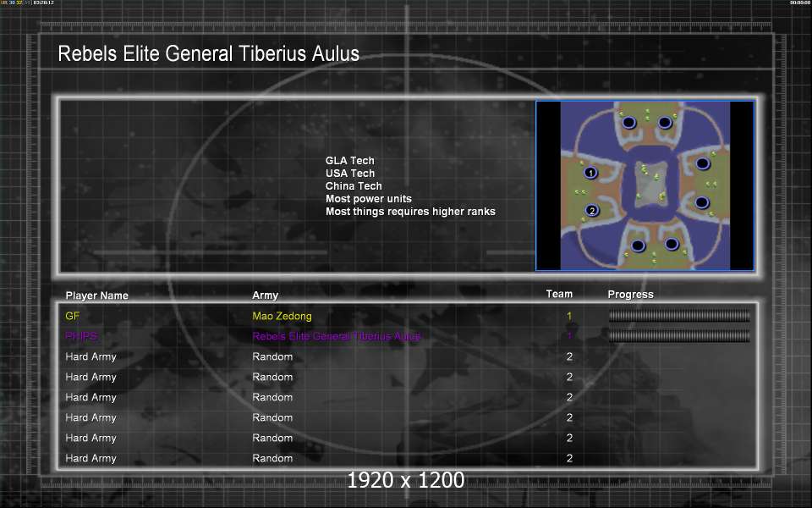This screenshot has width=812, height=508.
Task: Click PHIPS's loading progress bar
Action: pos(679,336)
